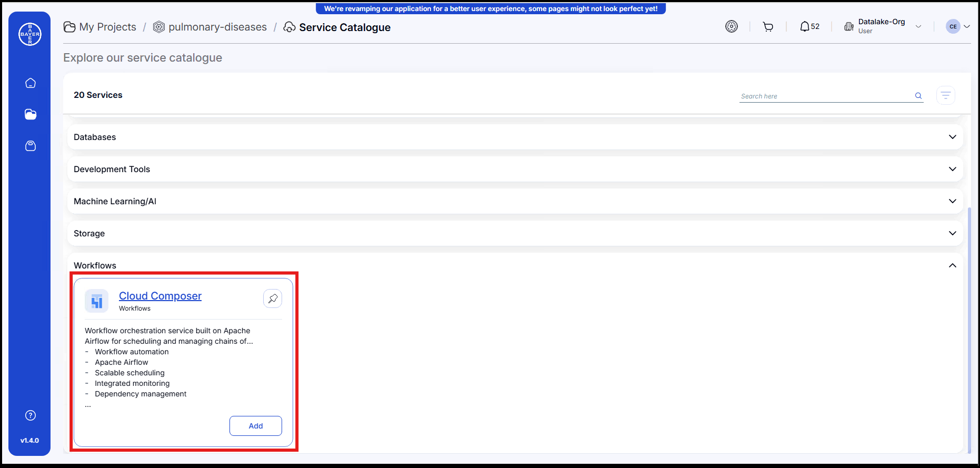The image size is (980, 468).
Task: Click the CE user avatar
Action: (953, 26)
